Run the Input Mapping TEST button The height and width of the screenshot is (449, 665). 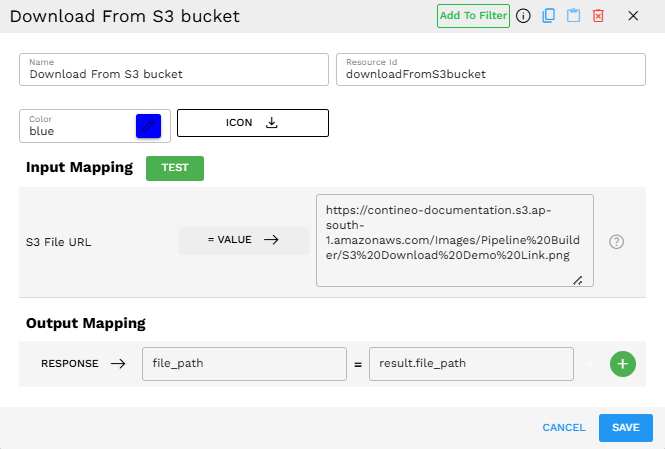coord(175,168)
